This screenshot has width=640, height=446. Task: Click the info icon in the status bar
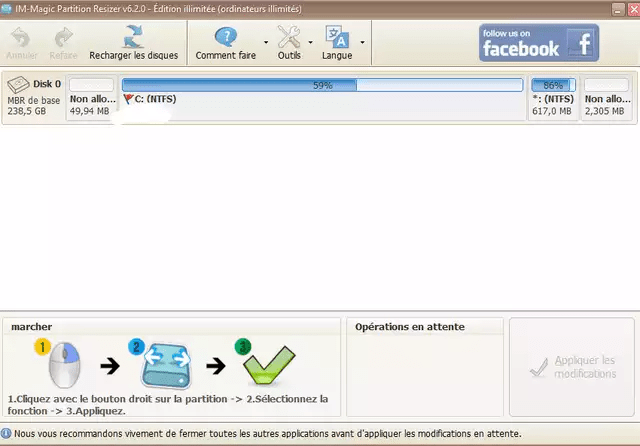click(7, 434)
